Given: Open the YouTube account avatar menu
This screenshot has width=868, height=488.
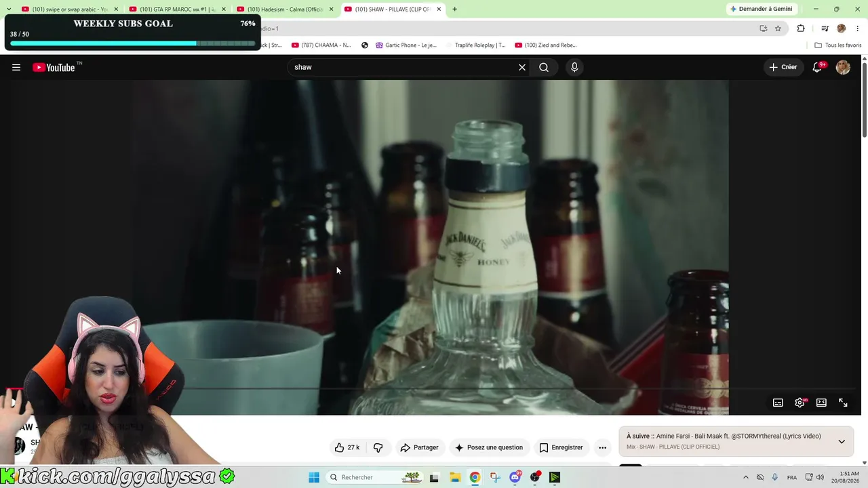Looking at the screenshot, I should click(x=843, y=67).
